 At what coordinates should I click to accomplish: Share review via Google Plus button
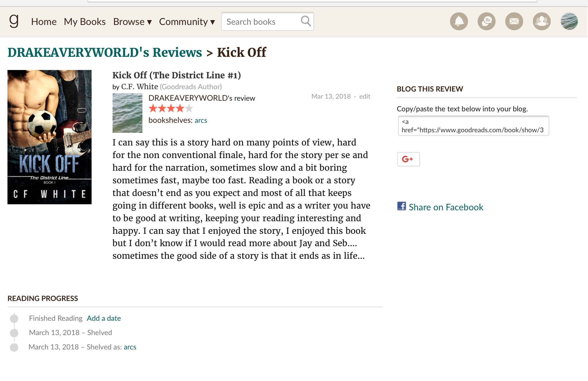click(408, 159)
